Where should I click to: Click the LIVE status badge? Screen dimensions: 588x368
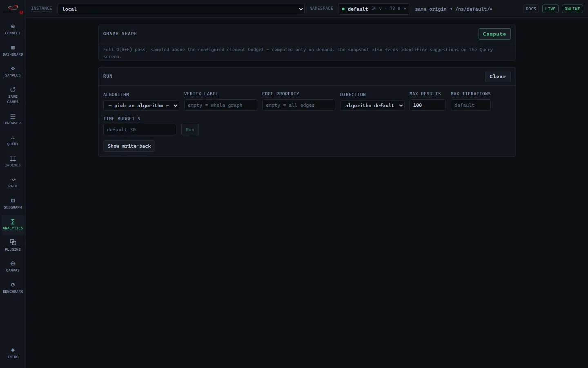550,9
